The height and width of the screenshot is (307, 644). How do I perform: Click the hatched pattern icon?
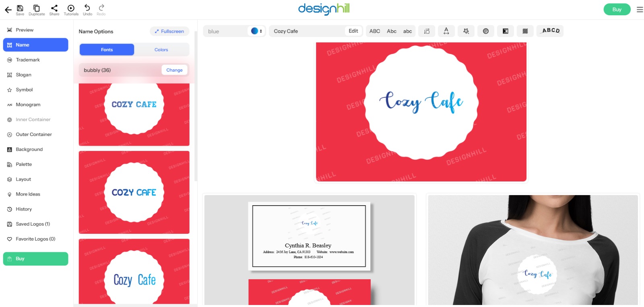point(525,31)
